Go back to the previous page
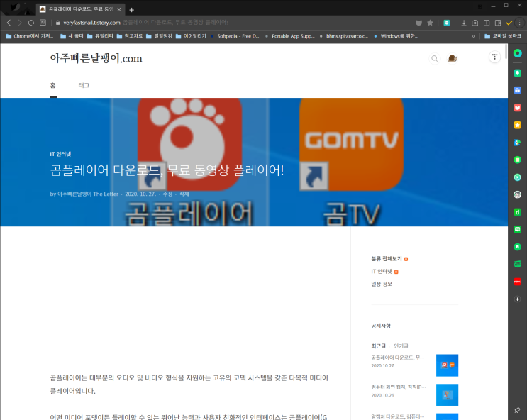Screen dimensions: 527x420 [x=9, y=23]
